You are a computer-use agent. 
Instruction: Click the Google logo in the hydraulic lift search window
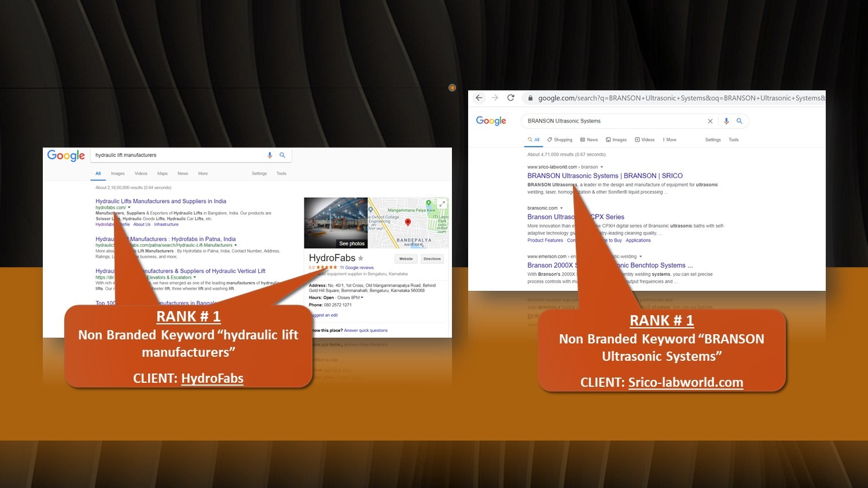(x=66, y=156)
